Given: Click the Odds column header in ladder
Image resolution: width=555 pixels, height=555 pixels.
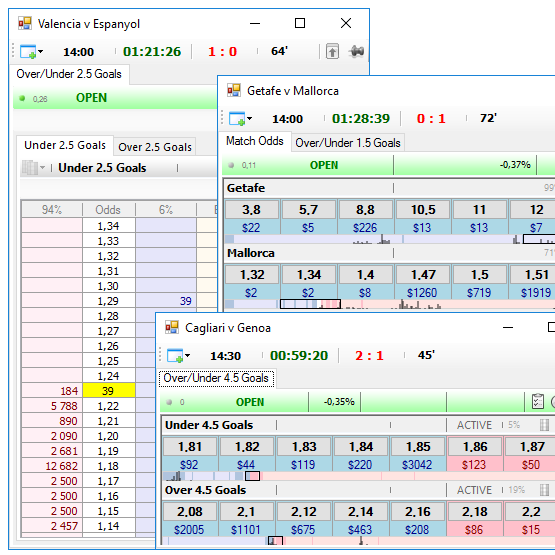Looking at the screenshot, I should point(108,210).
